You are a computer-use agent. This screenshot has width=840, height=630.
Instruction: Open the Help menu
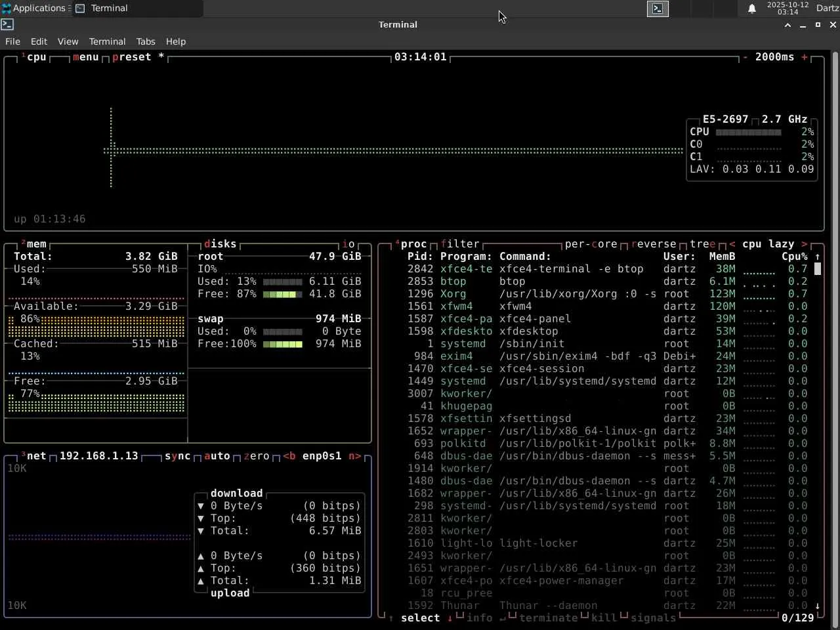coord(175,41)
